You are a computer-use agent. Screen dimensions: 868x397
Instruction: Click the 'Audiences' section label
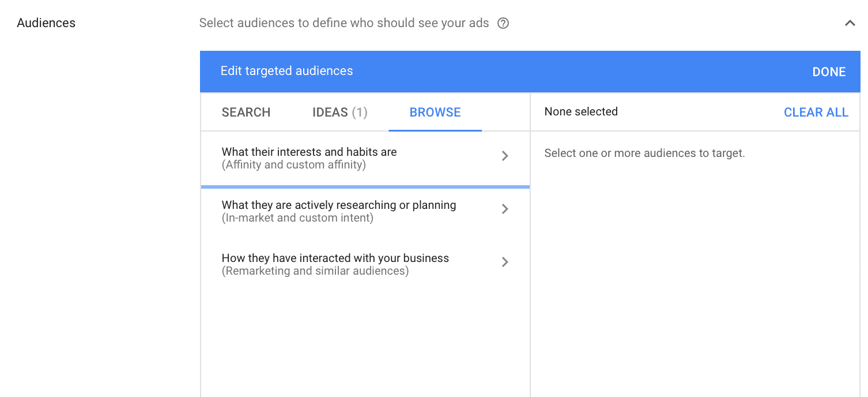pos(46,23)
